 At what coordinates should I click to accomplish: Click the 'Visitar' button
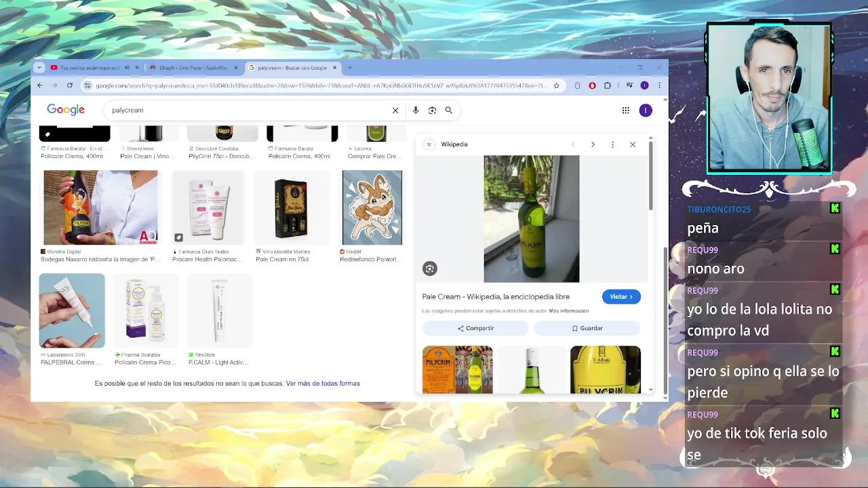pos(621,297)
